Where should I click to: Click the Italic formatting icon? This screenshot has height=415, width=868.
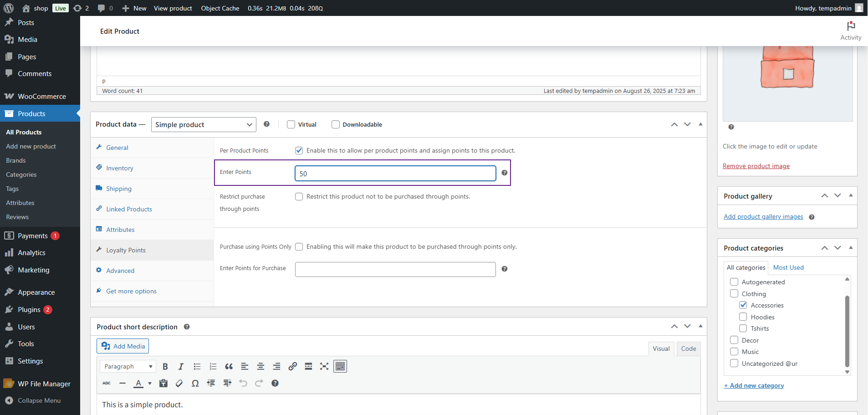pyautogui.click(x=181, y=367)
